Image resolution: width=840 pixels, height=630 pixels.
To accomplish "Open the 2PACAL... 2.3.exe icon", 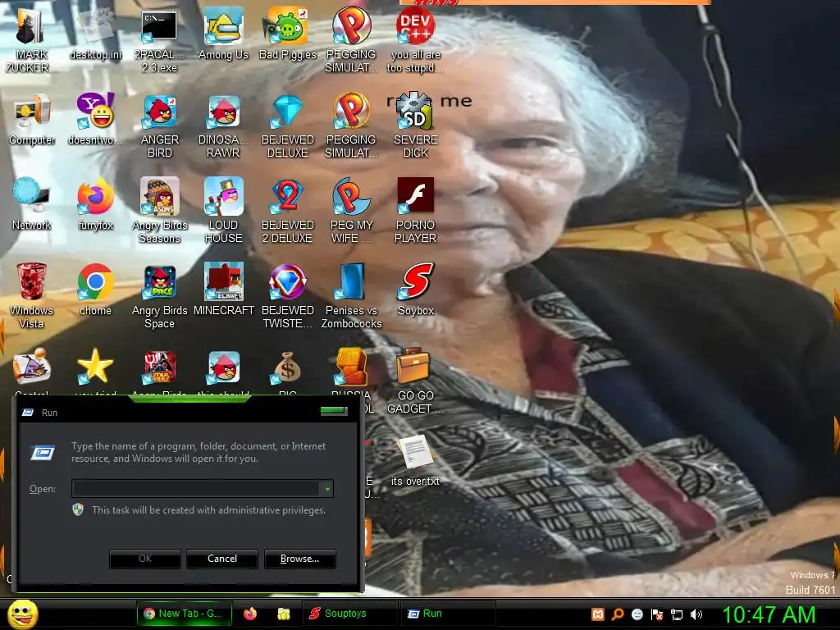I will pos(159,40).
